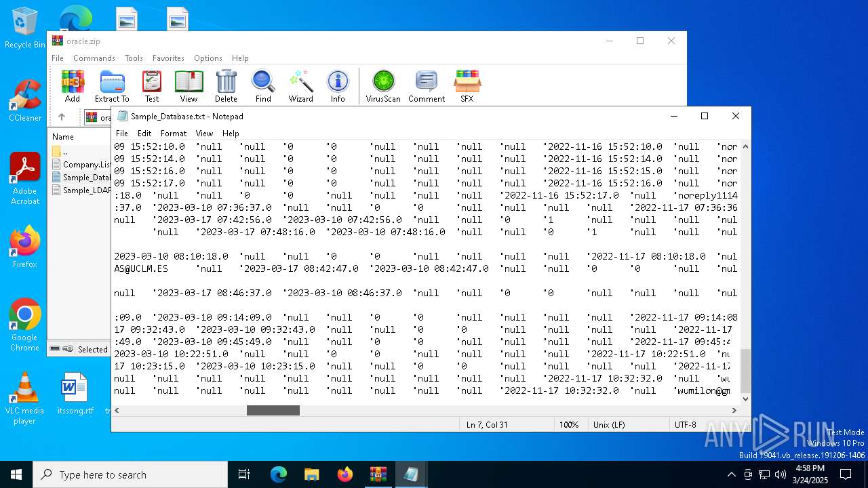
Task: Open Notepad Edit menu
Action: click(144, 134)
